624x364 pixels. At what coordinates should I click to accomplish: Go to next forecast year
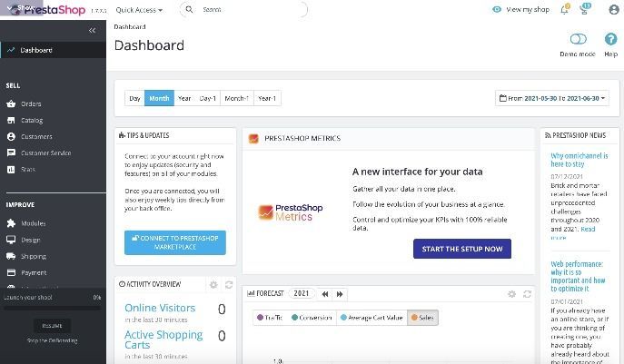(x=340, y=294)
